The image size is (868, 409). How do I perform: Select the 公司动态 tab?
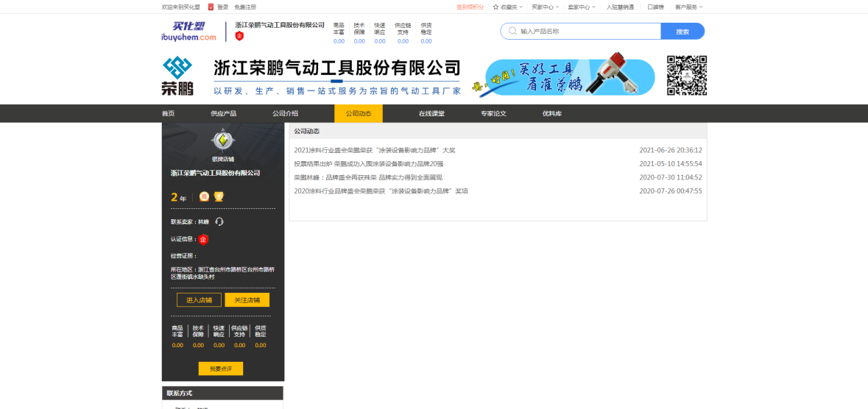point(358,113)
